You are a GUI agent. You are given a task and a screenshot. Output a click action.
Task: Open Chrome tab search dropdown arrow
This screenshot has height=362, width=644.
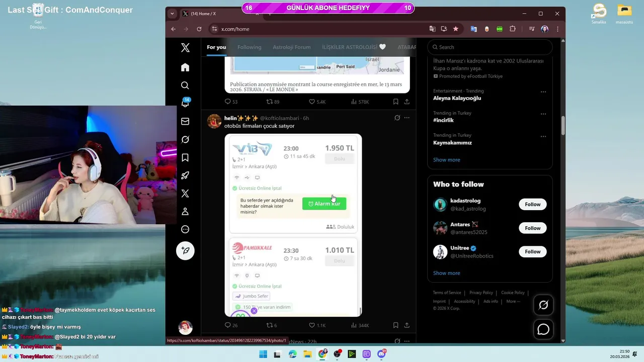172,14
